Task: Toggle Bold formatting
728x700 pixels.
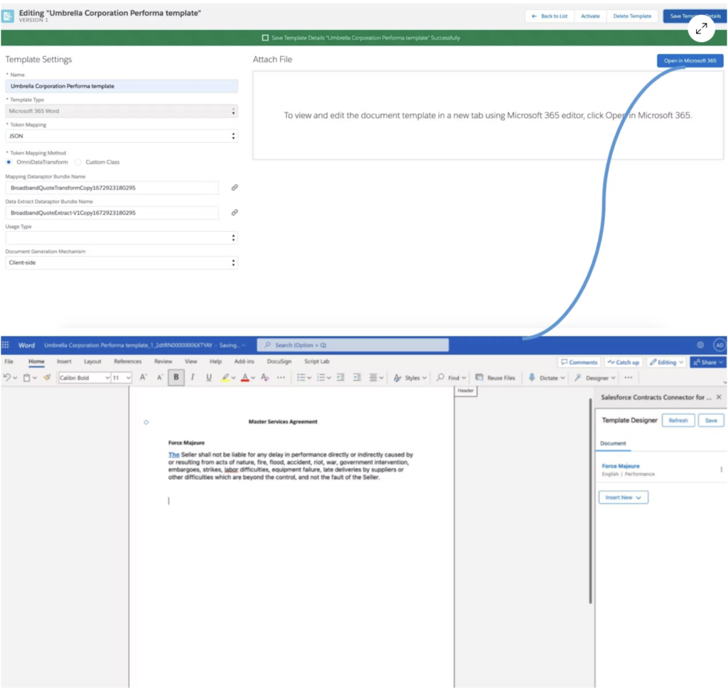Action: (x=174, y=376)
